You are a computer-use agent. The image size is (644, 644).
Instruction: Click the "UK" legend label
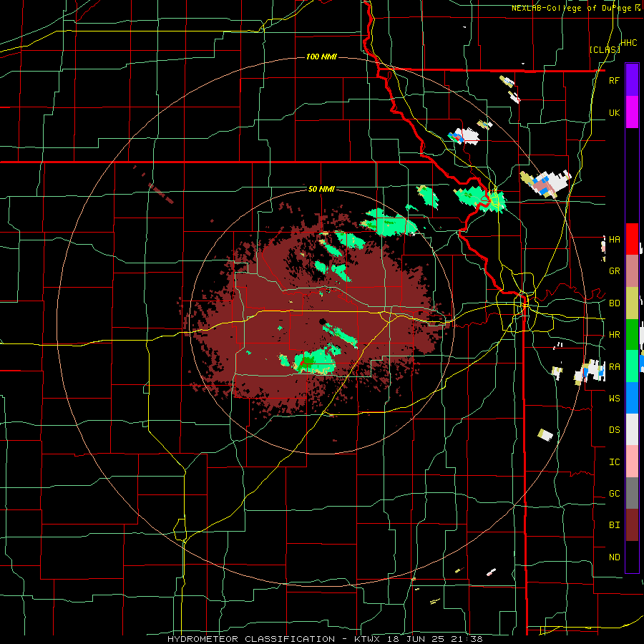click(614, 112)
